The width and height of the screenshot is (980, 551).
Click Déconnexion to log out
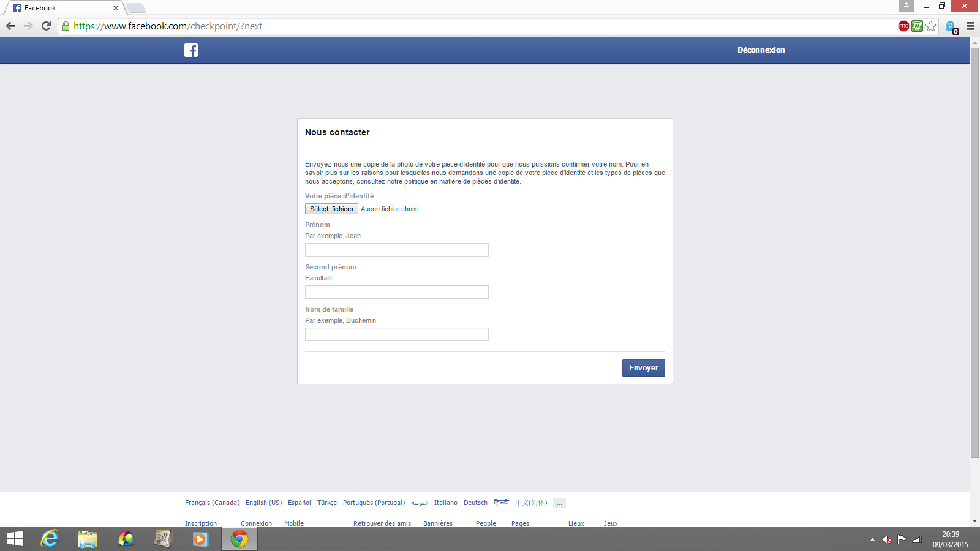click(761, 50)
